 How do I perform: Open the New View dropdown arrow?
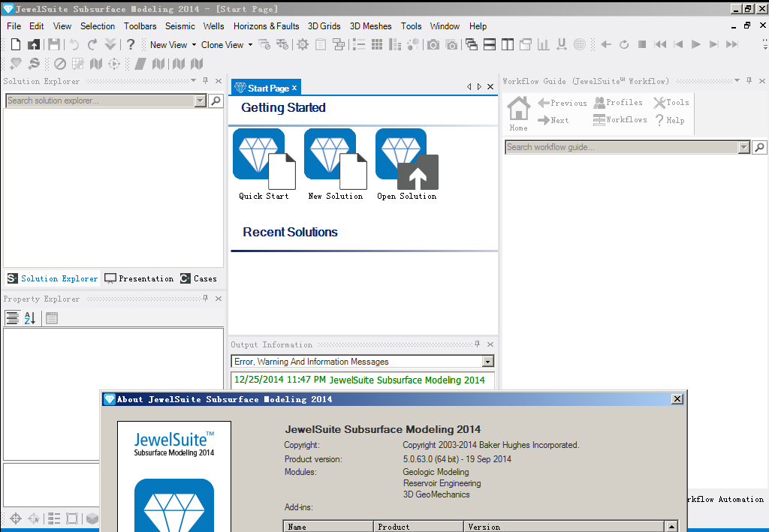(194, 44)
